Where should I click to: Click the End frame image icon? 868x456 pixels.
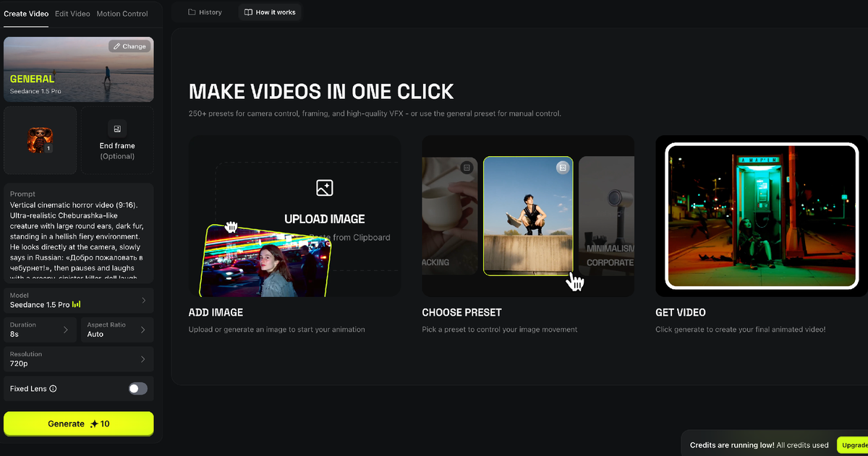117,129
